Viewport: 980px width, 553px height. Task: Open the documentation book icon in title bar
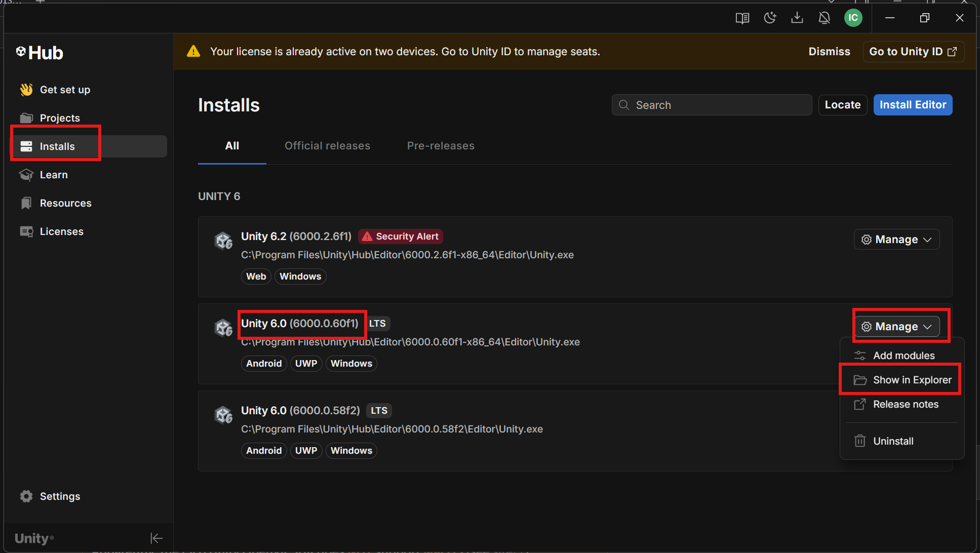742,18
